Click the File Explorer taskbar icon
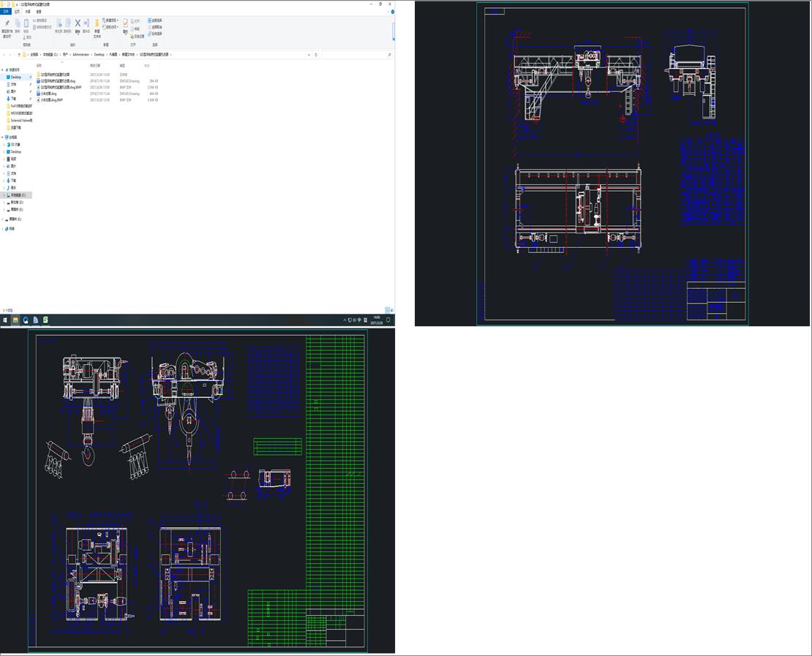The width and height of the screenshot is (812, 656). coord(15,320)
